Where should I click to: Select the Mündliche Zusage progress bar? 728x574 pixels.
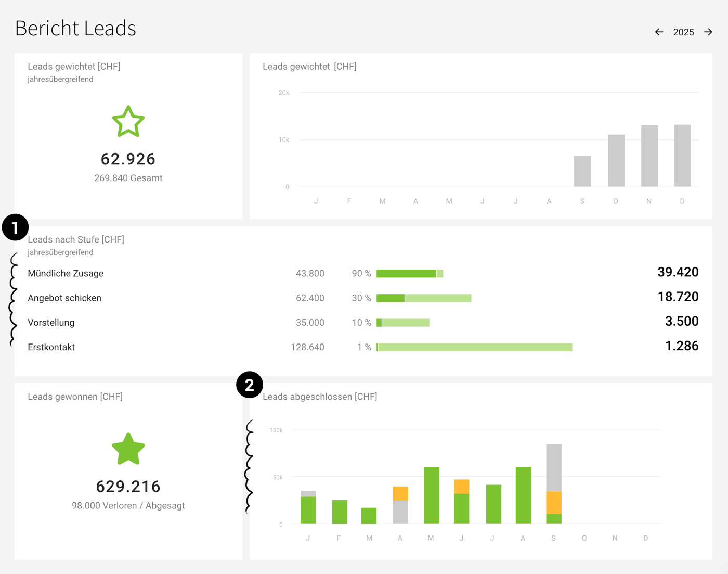coord(410,273)
